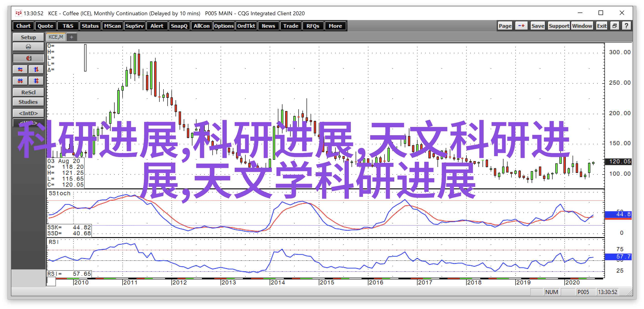
Task: Click the SSK= 44.82 value
Action: tap(69, 227)
